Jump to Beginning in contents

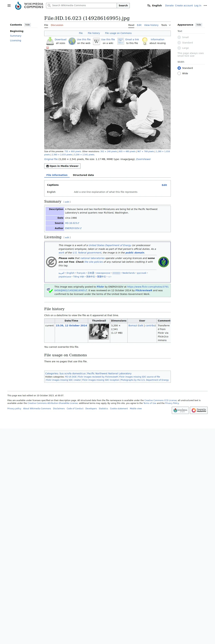click(17, 31)
